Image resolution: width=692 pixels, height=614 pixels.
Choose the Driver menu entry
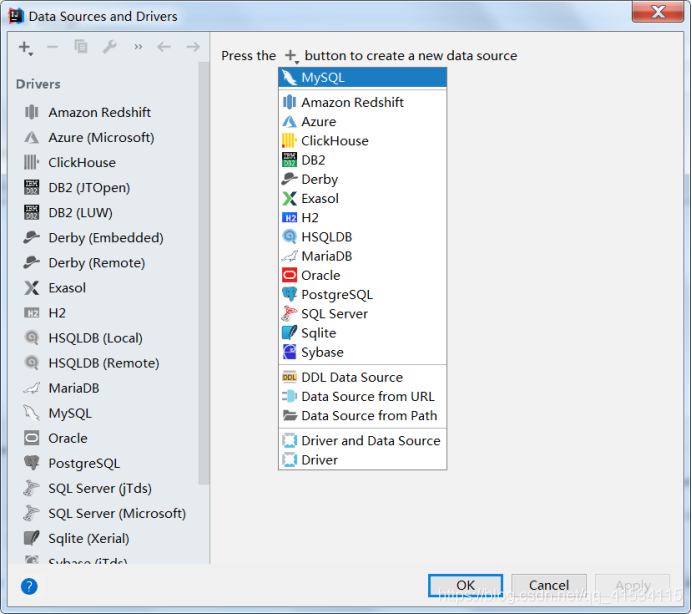[362, 460]
